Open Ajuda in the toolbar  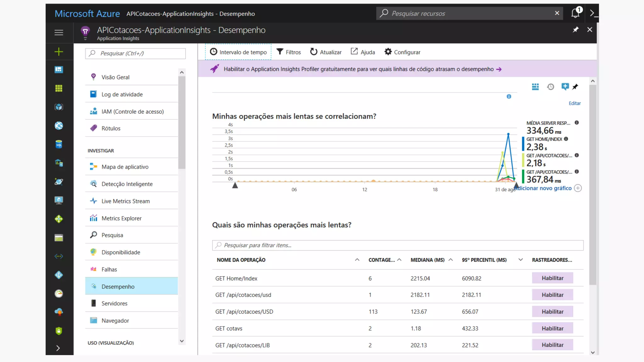[363, 52]
